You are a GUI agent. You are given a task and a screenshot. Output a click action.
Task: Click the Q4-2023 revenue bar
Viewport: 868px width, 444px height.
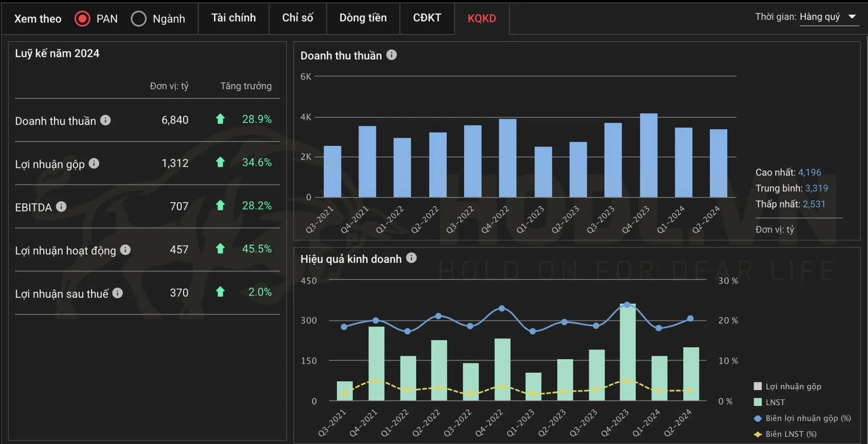(648, 155)
